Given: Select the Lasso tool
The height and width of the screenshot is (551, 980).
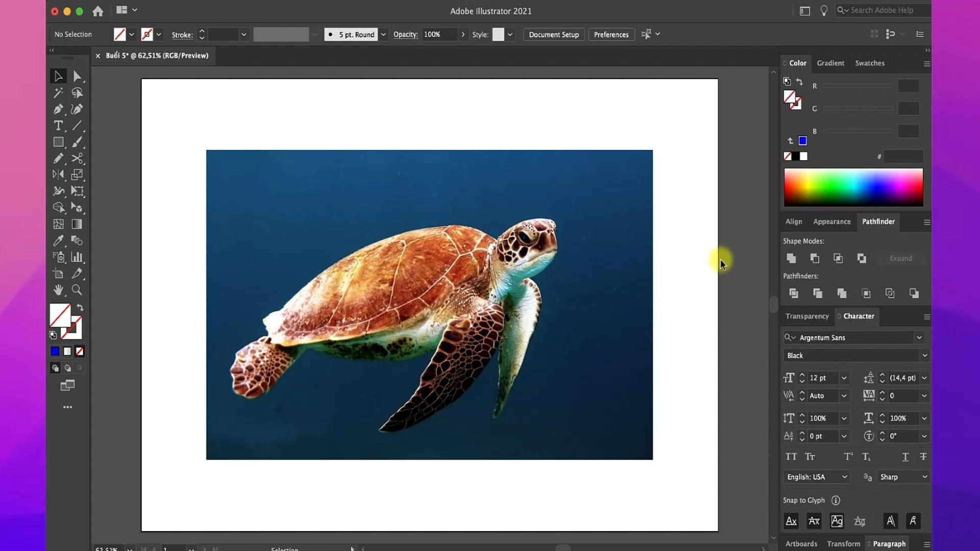Looking at the screenshot, I should (x=77, y=93).
